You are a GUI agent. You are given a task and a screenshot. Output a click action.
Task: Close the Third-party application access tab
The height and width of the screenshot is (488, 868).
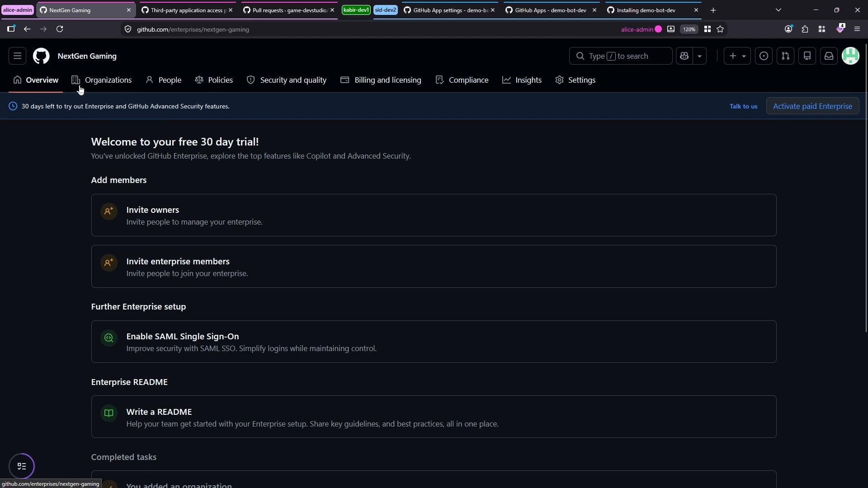(x=231, y=10)
